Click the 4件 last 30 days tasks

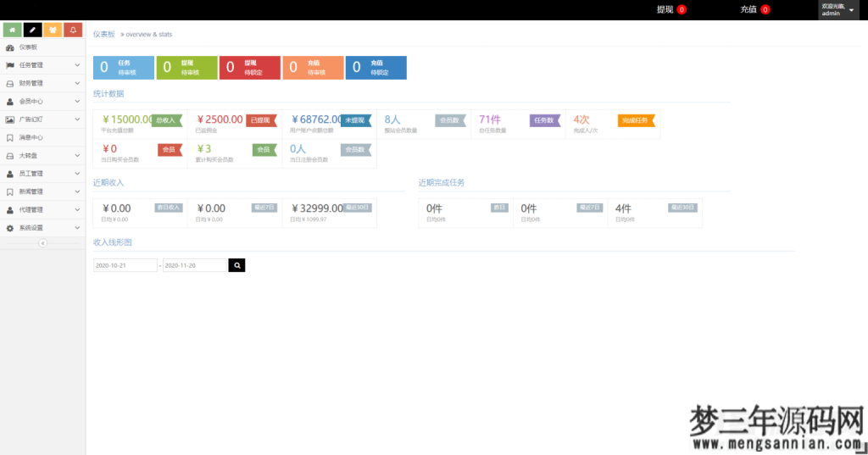[623, 208]
